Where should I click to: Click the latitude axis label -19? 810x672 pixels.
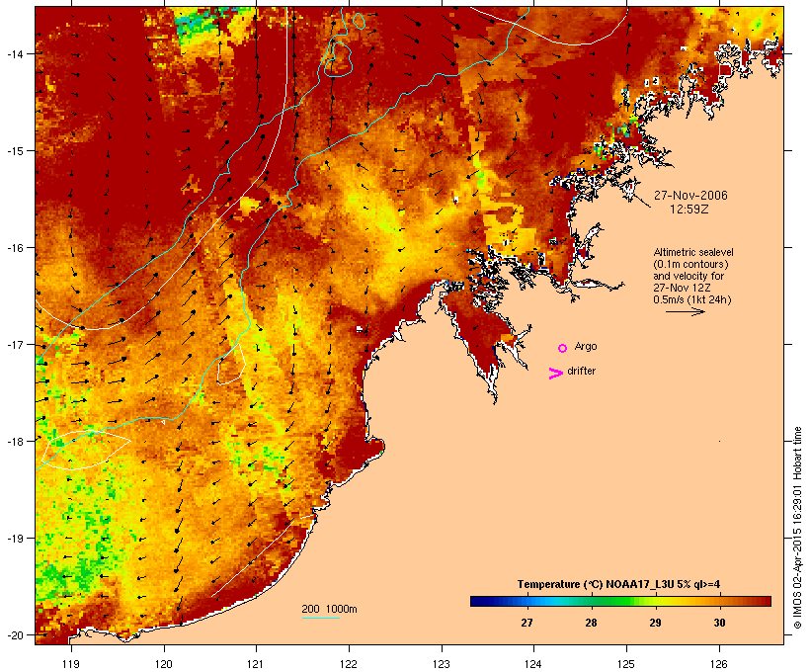tap(14, 539)
